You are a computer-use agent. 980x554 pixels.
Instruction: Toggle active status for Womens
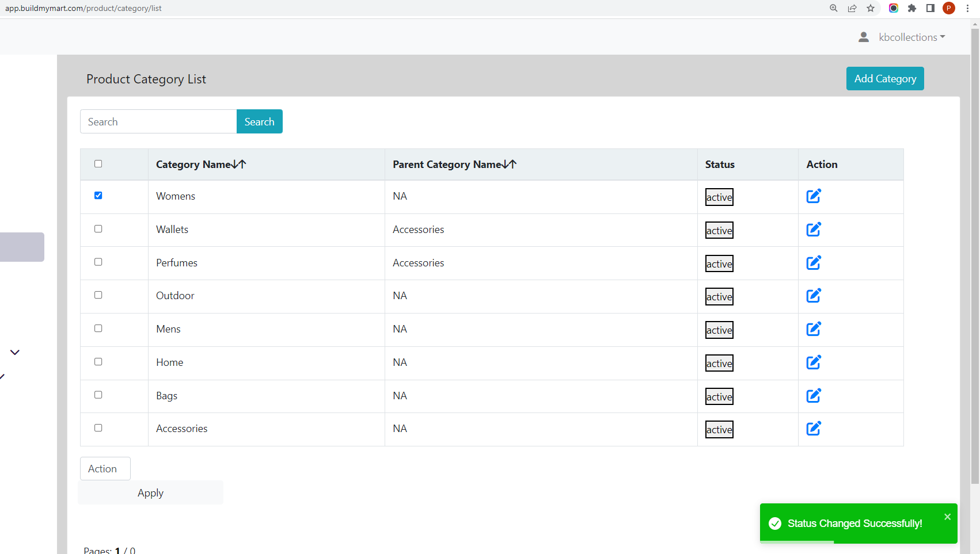719,197
